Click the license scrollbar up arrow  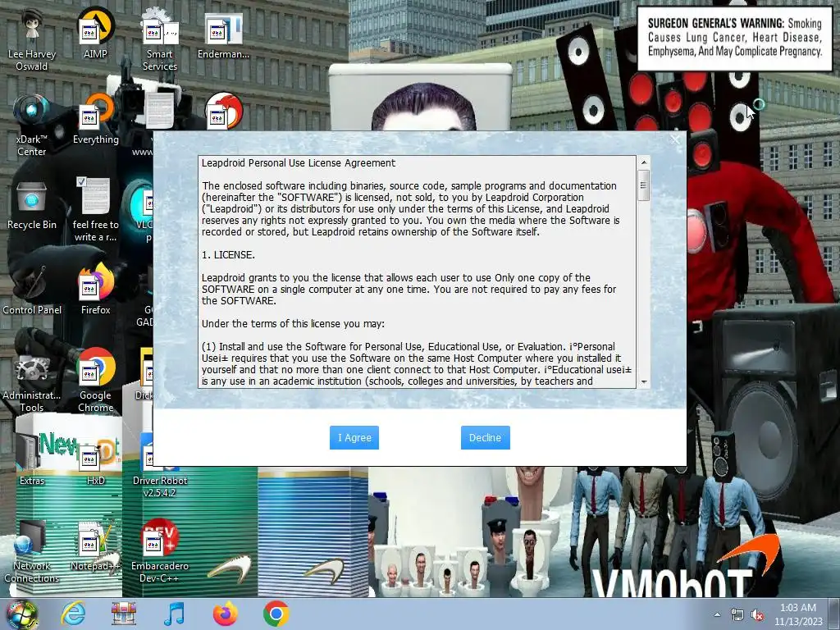coord(644,162)
